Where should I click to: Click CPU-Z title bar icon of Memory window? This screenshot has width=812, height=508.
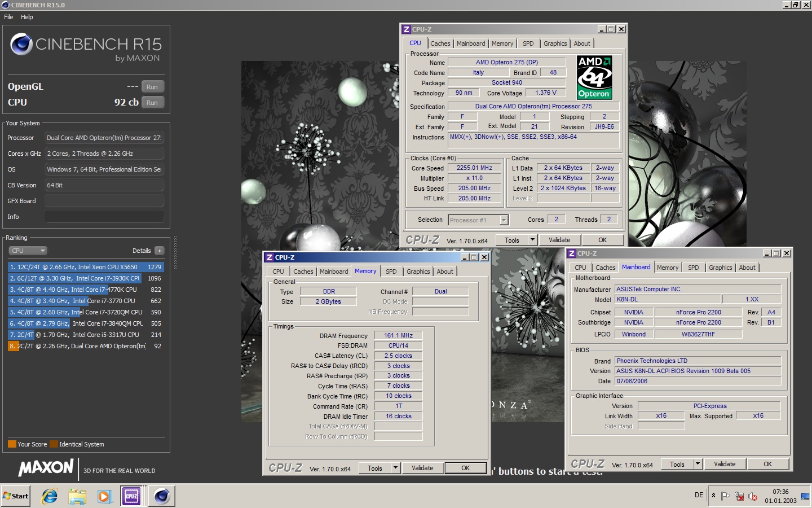click(x=270, y=257)
